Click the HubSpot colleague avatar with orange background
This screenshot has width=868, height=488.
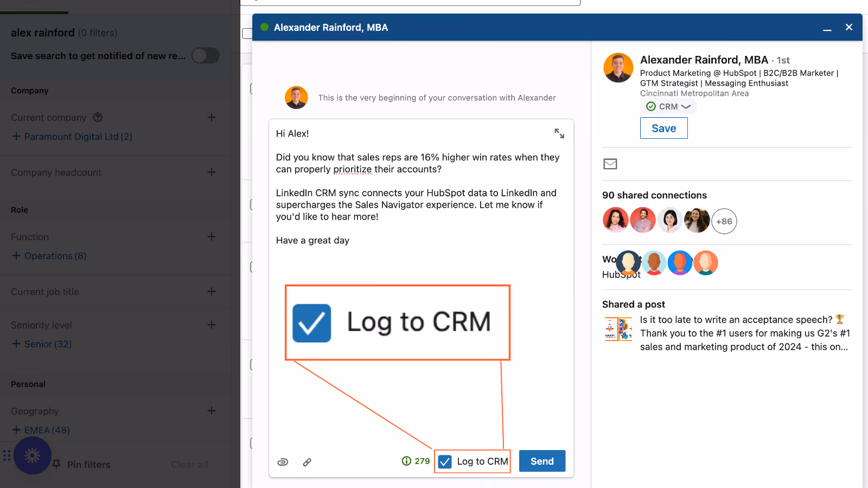tap(706, 263)
